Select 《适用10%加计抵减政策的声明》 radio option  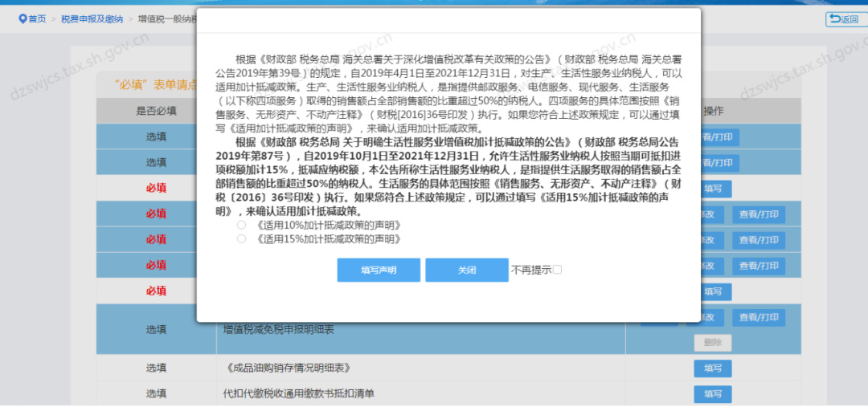pyautogui.click(x=241, y=226)
